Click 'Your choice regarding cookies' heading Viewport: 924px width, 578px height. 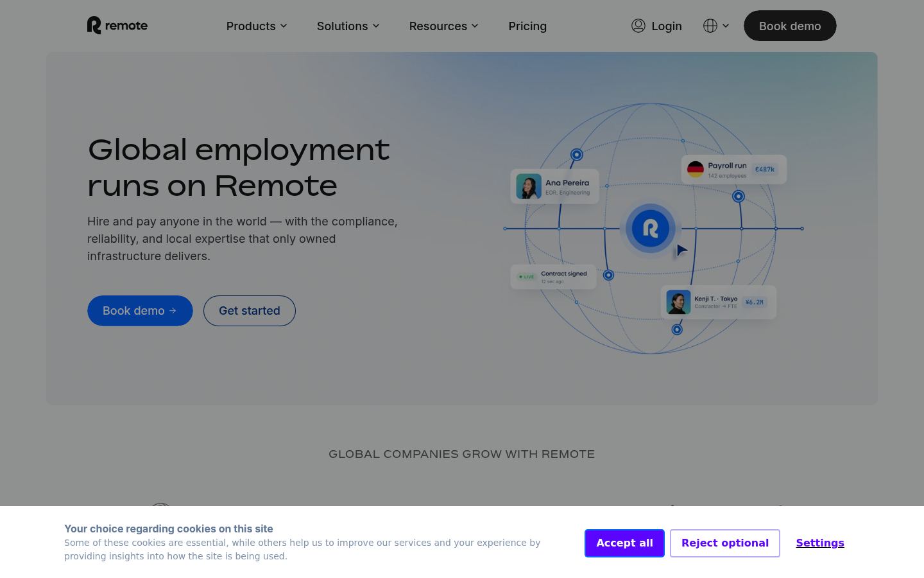[x=169, y=529]
